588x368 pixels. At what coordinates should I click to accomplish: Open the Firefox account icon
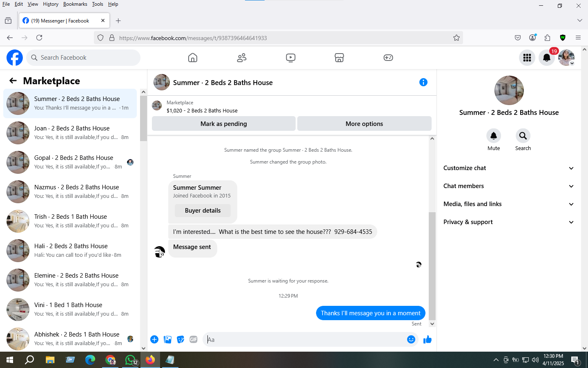[532, 38]
